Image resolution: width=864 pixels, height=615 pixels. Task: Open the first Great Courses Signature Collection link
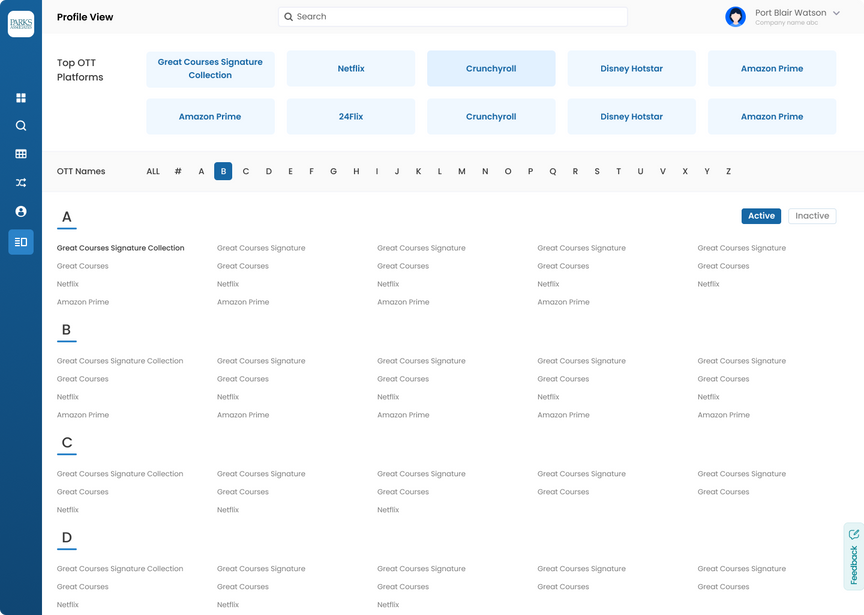point(120,248)
